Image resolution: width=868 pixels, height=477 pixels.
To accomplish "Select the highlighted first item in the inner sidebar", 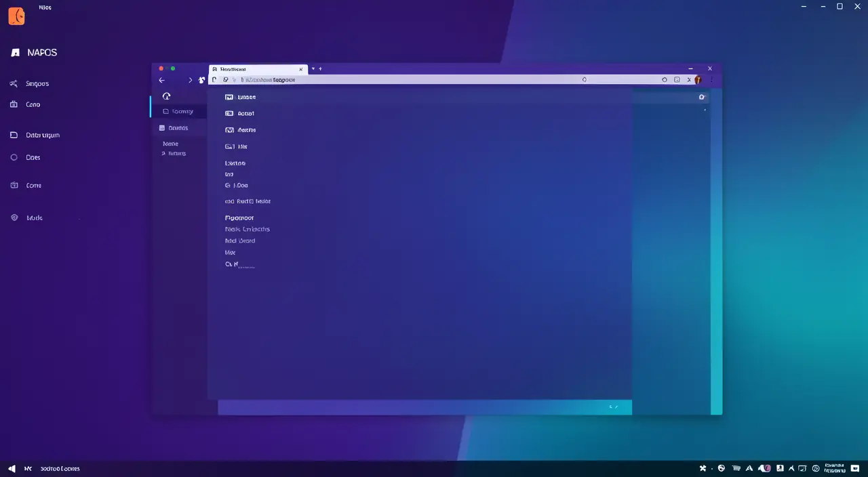I will pyautogui.click(x=179, y=112).
